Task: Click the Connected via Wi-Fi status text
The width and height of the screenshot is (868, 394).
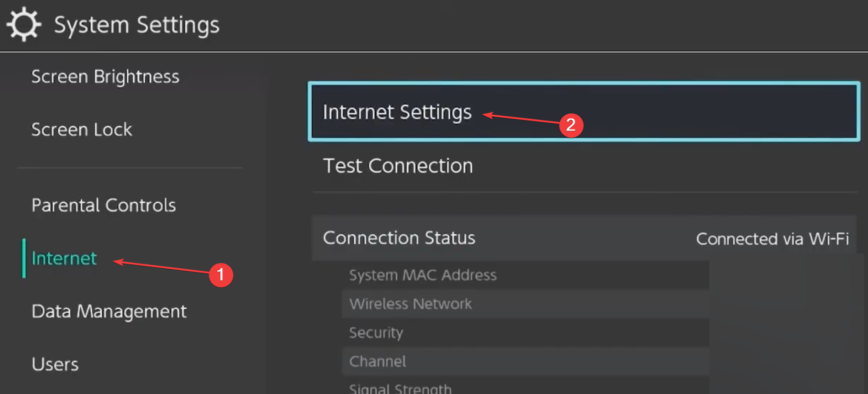Action: [x=772, y=239]
